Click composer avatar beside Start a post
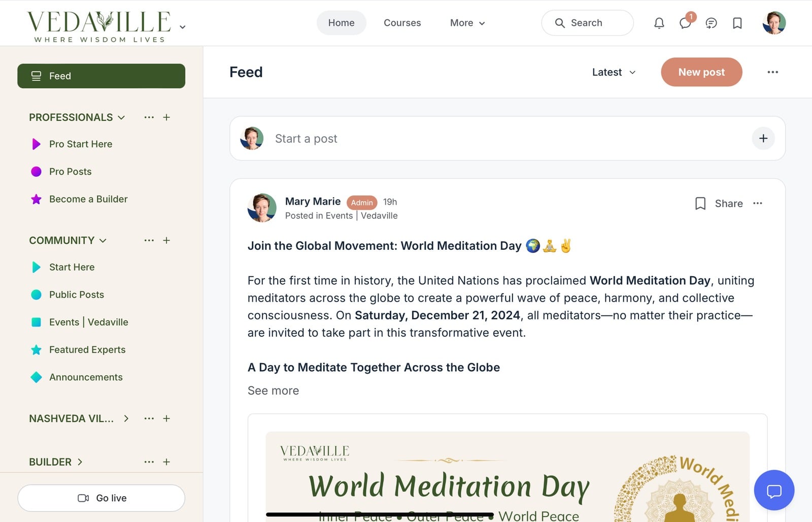The height and width of the screenshot is (522, 812). tap(252, 139)
